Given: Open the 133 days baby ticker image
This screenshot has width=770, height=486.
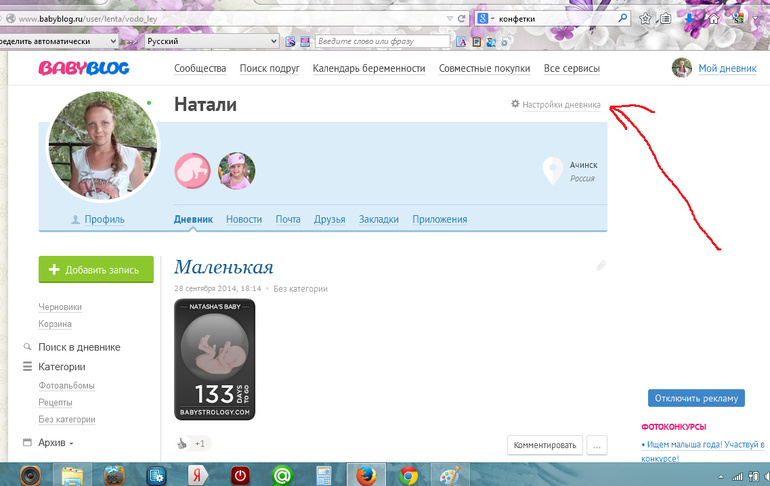Looking at the screenshot, I should coord(214,360).
